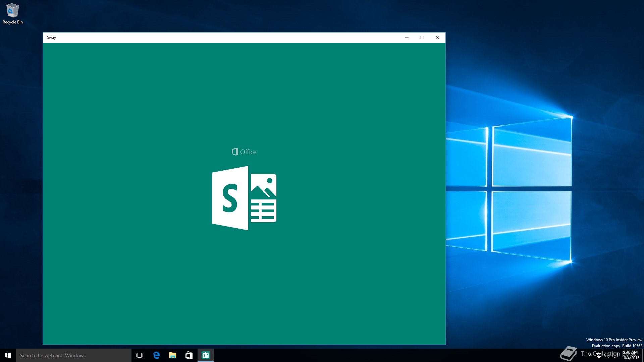Select the Recycle Bin desktop icon
This screenshot has height=362, width=644.
coord(12,13)
